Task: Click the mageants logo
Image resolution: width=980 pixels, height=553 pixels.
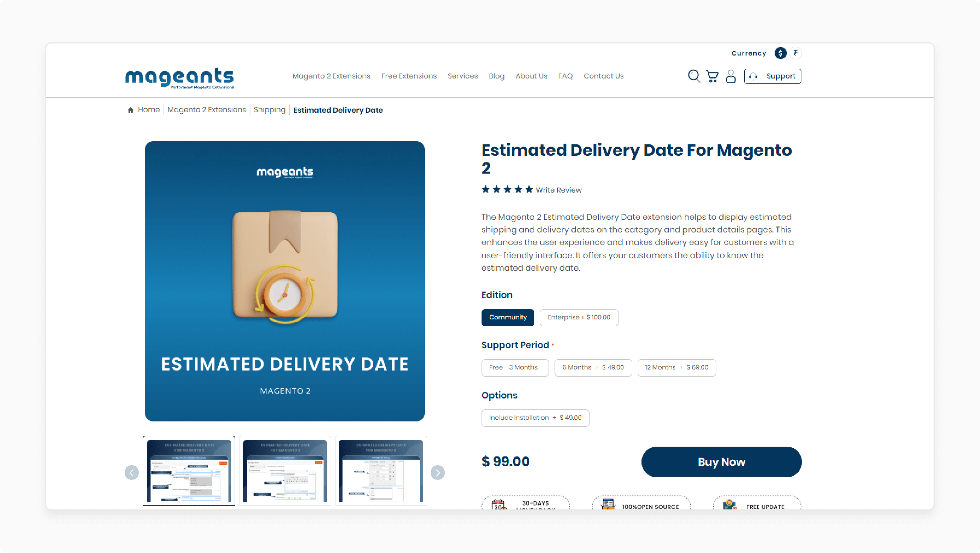Action: coord(180,78)
